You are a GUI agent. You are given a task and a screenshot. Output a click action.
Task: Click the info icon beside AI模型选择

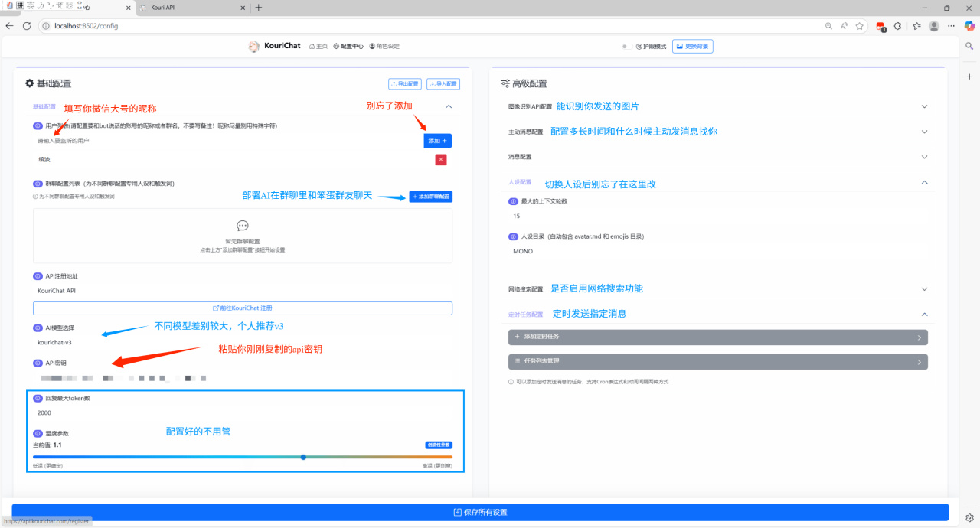(x=38, y=328)
